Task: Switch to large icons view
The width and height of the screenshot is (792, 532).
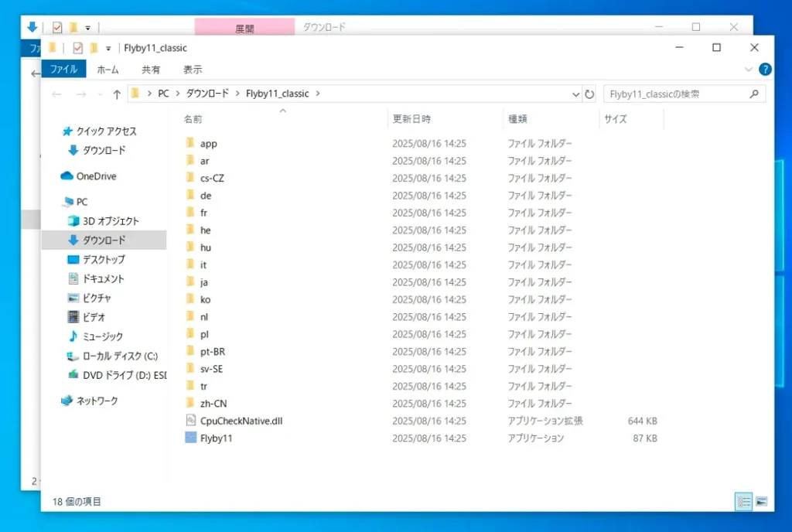Action: (x=762, y=501)
